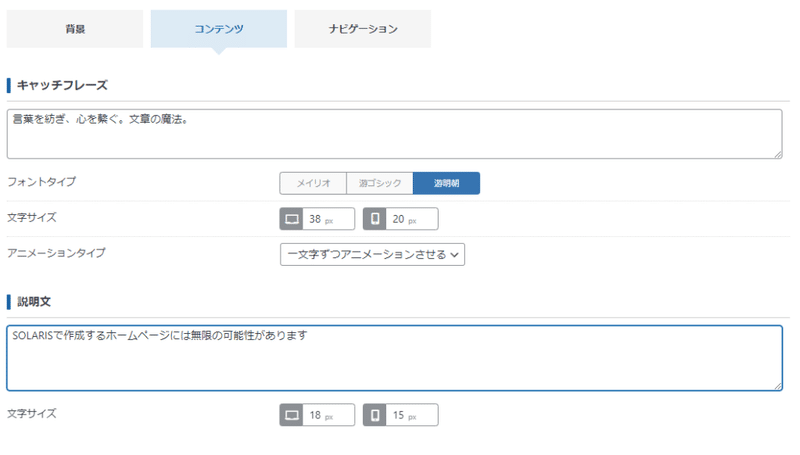The image size is (800, 455).
Task: Click the description desktop size field 18
Action: [329, 415]
